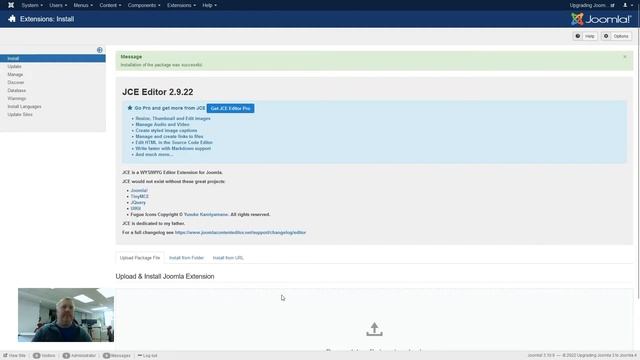Click Visitors in the status bar
The height and width of the screenshot is (360, 640).
44,356
